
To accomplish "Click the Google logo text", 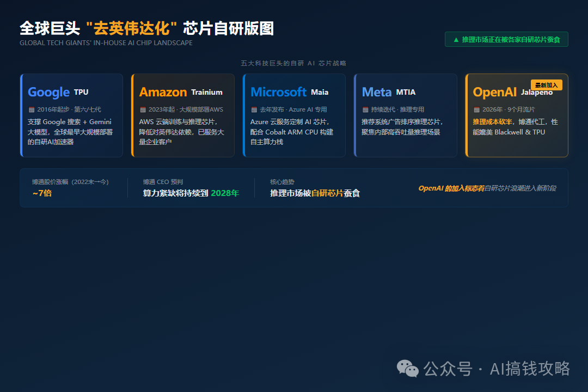I will (49, 92).
